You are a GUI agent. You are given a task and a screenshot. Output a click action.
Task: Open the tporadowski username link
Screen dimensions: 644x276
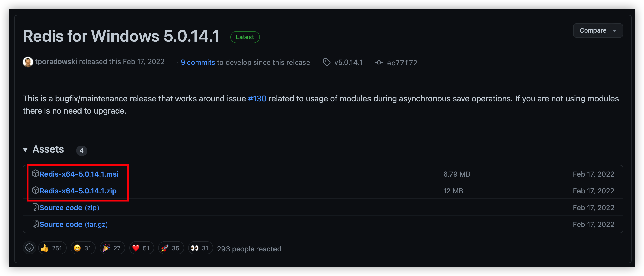(56, 62)
